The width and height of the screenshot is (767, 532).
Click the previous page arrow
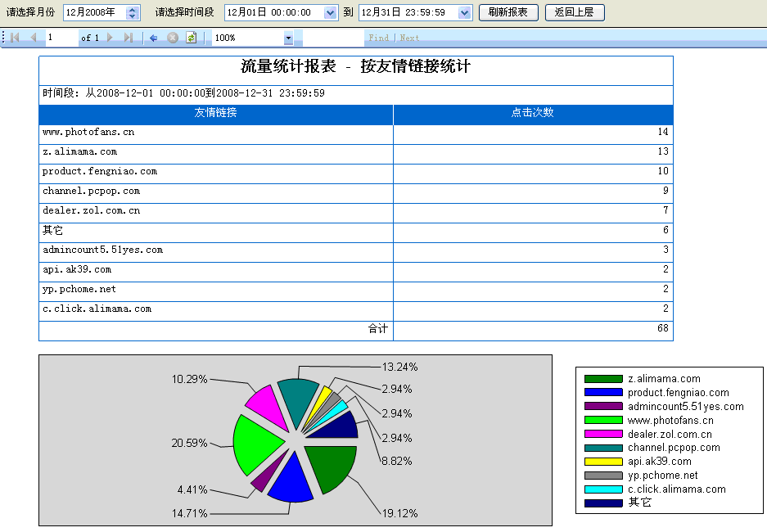pos(34,38)
